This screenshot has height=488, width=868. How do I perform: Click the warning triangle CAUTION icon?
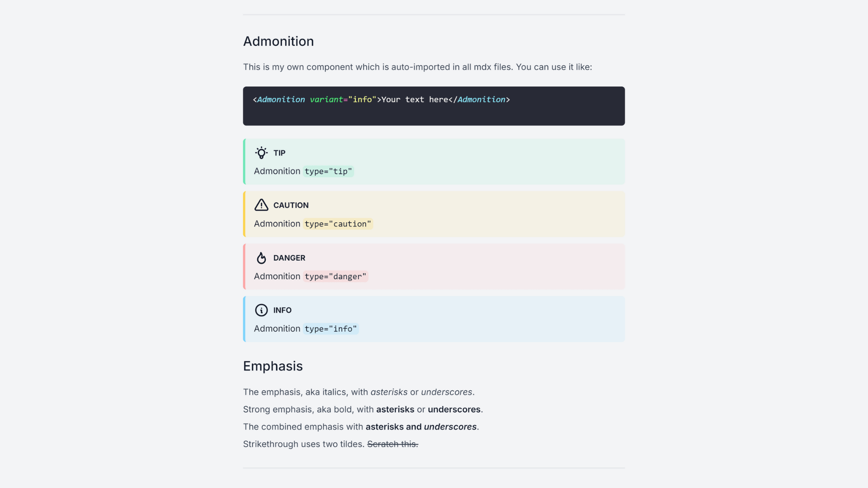click(261, 205)
